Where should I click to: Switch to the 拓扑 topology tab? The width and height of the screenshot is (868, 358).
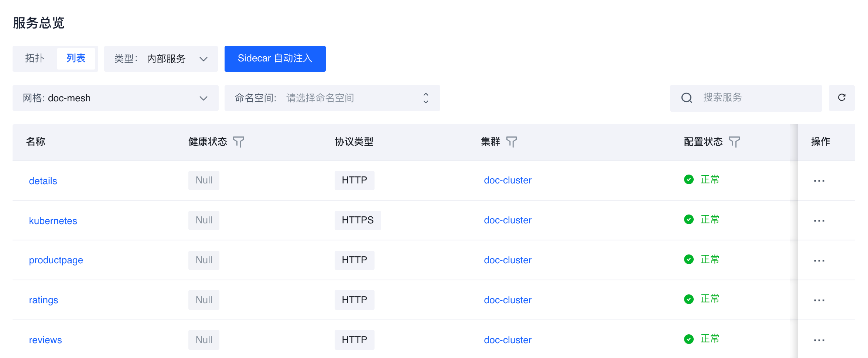tap(35, 58)
